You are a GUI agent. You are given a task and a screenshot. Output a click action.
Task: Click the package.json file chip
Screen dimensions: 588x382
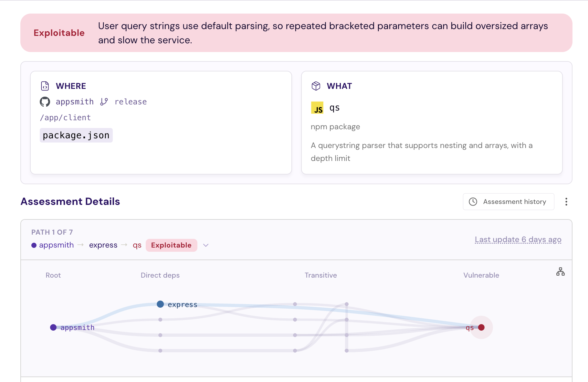[76, 135]
